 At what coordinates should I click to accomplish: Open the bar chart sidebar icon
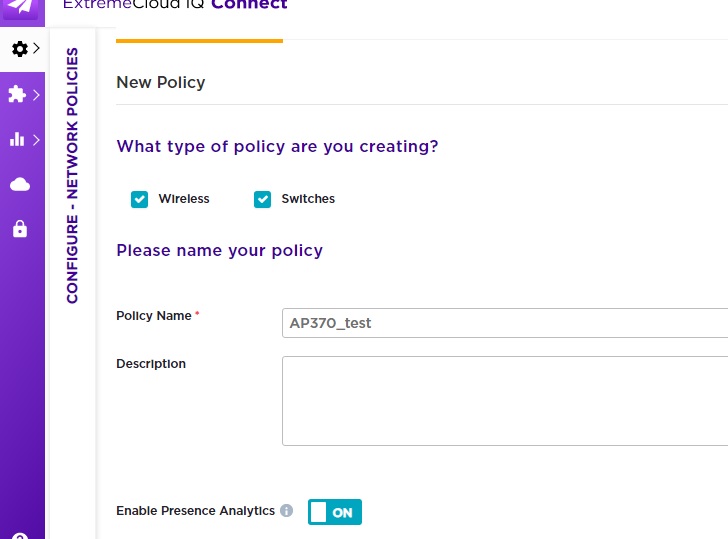pyautogui.click(x=17, y=140)
